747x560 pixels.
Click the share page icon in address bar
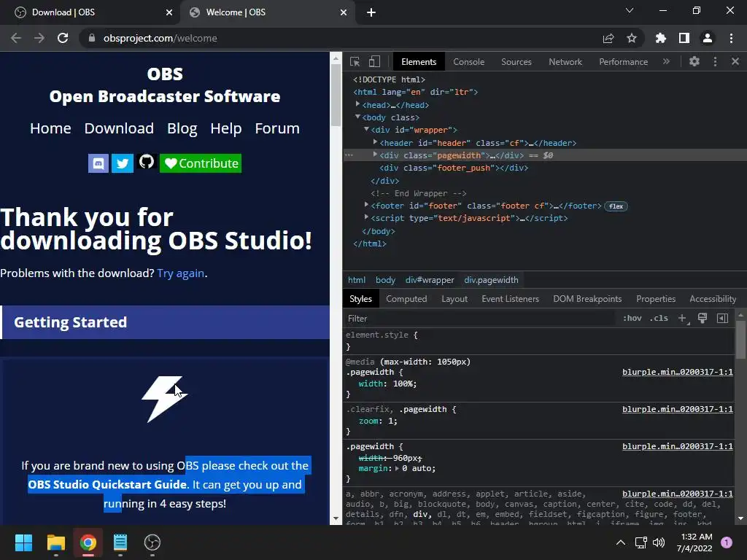click(x=608, y=38)
